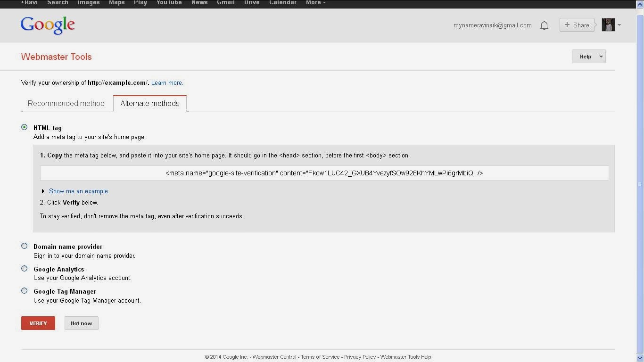This screenshot has height=362, width=644.
Task: Go to +Ravi in top bar
Action: [x=29, y=3]
